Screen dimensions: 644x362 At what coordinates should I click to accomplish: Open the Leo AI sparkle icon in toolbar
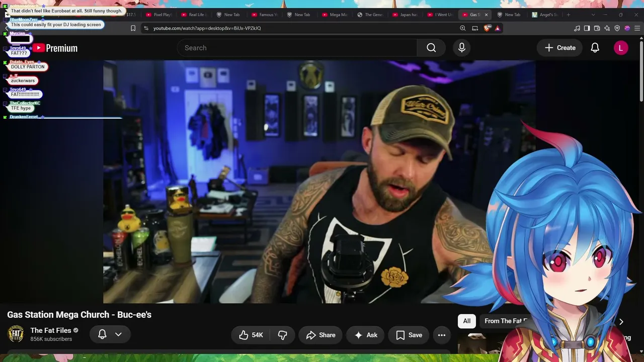pos(607,28)
